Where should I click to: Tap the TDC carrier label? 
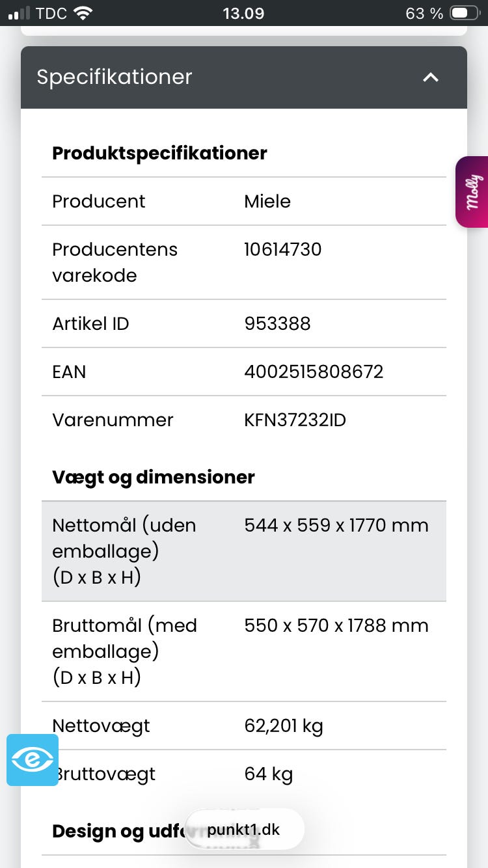(51, 13)
